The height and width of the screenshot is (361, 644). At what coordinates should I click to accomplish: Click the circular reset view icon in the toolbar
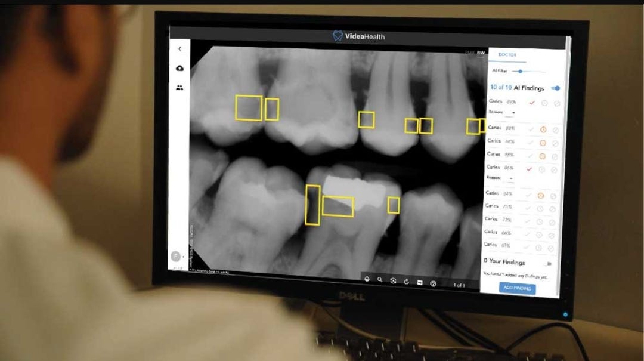393,280
